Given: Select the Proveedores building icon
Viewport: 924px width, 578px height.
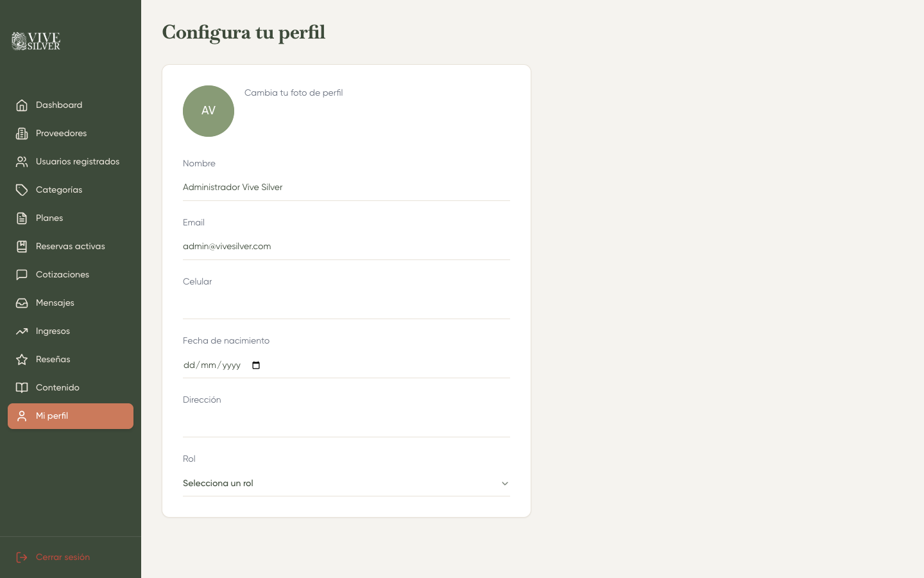Looking at the screenshot, I should pos(21,133).
